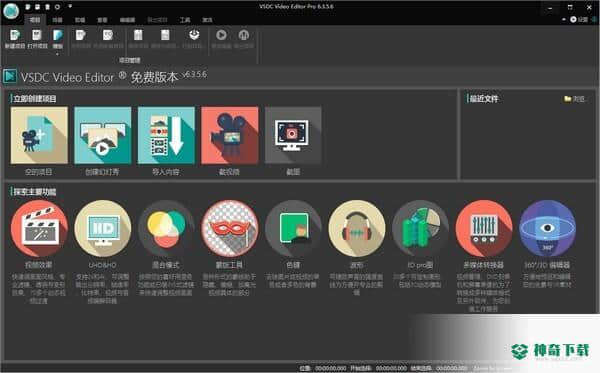
Task: Open 设置 (Settings) gear at top right
Action: tap(579, 20)
